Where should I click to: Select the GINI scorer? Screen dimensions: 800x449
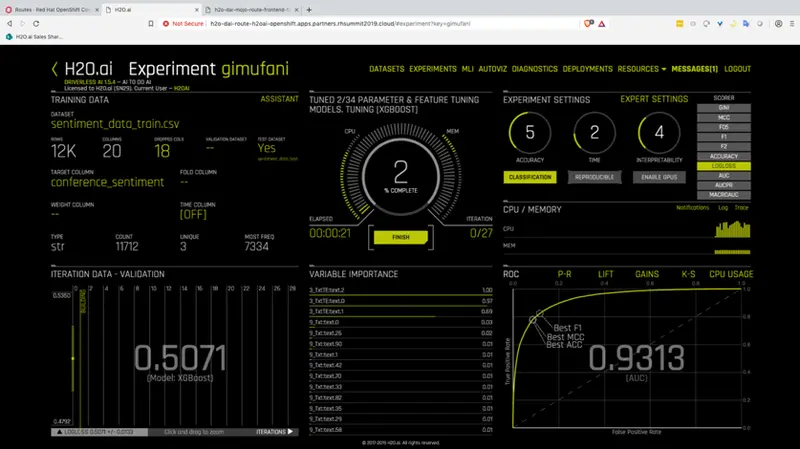tap(723, 108)
